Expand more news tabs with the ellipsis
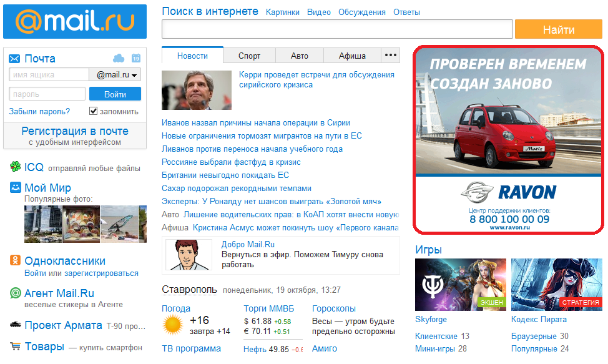608x364 pixels. click(391, 56)
